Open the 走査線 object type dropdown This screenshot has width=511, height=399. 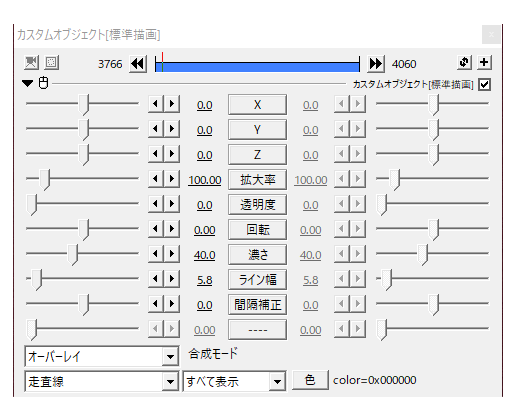coord(101,382)
